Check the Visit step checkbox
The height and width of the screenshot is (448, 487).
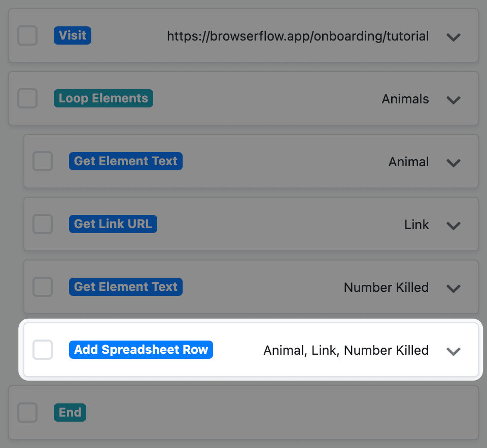pyautogui.click(x=27, y=35)
